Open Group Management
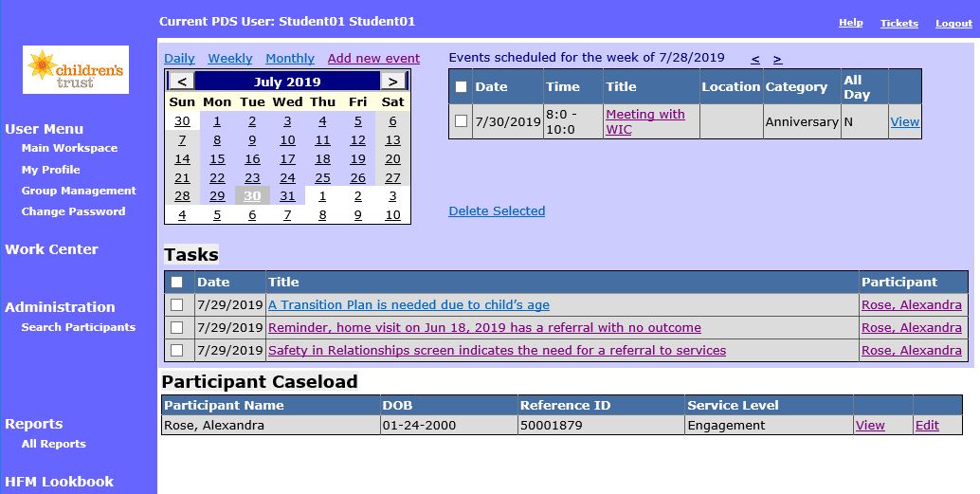Screen dimensions: 980x494 (x=79, y=191)
